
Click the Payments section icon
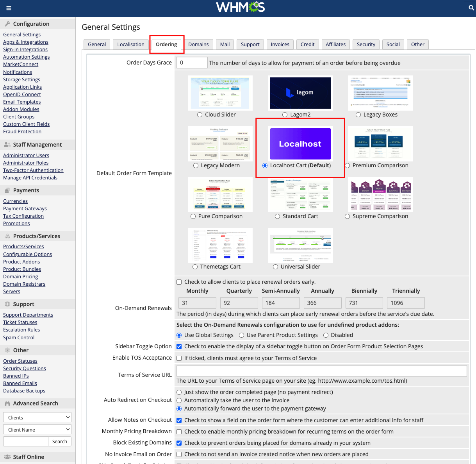pyautogui.click(x=7, y=190)
